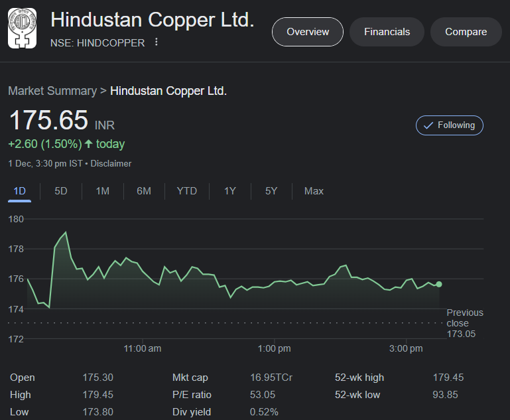The width and height of the screenshot is (510, 420).
Task: Click the 3:00 pm axis label
Action: [406, 348]
